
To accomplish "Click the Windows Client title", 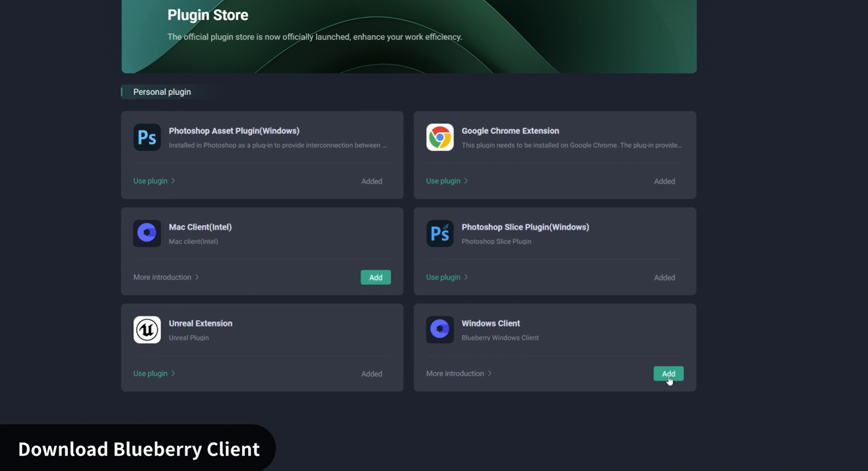I will [491, 323].
